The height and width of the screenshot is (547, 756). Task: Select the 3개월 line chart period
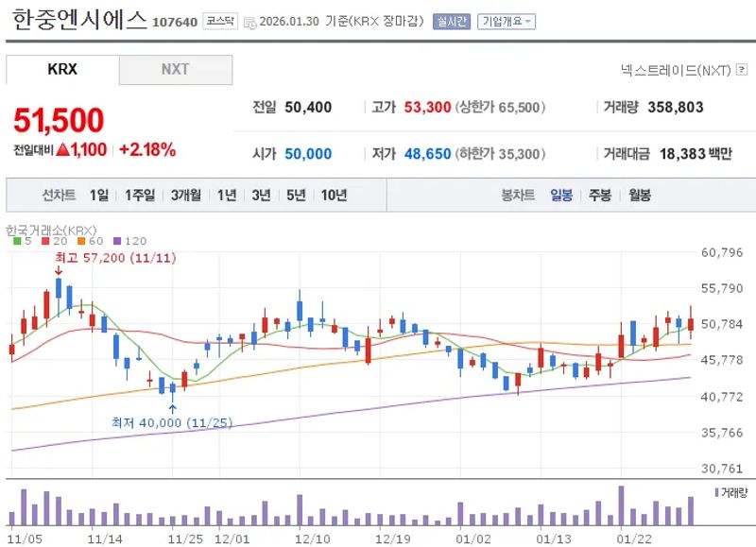(x=185, y=196)
